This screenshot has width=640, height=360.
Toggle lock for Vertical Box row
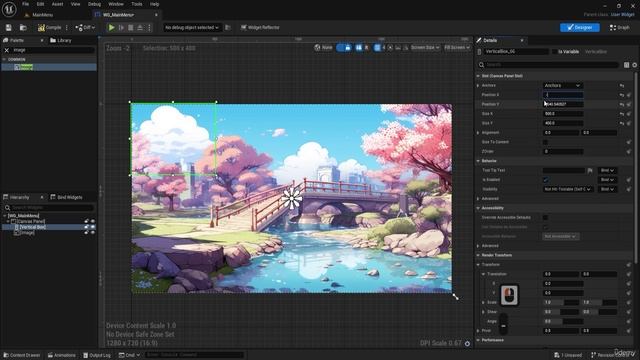point(86,227)
